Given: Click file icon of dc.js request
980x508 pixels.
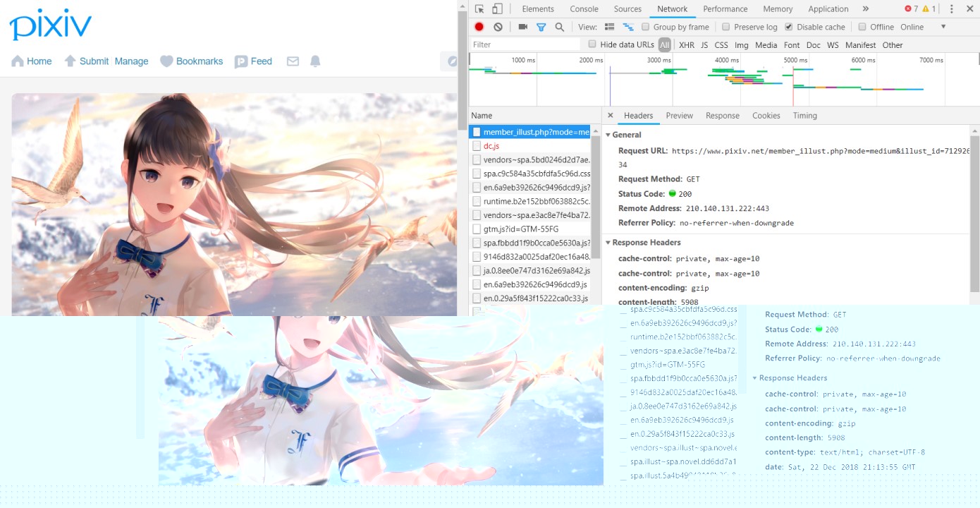Looking at the screenshot, I should [x=477, y=146].
